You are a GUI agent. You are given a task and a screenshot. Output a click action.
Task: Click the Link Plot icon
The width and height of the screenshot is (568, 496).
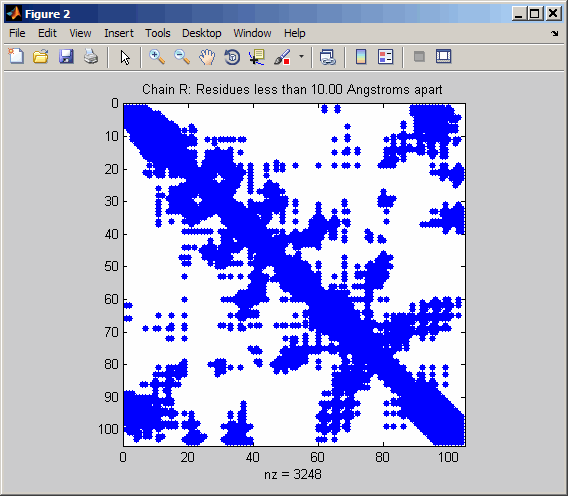tap(328, 57)
